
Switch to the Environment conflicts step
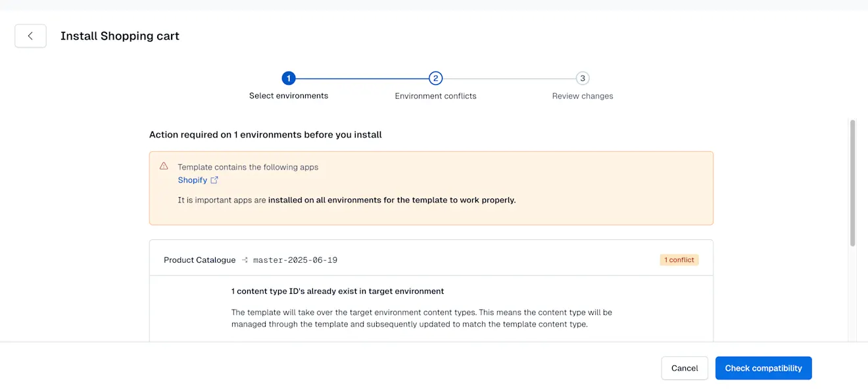click(x=435, y=95)
